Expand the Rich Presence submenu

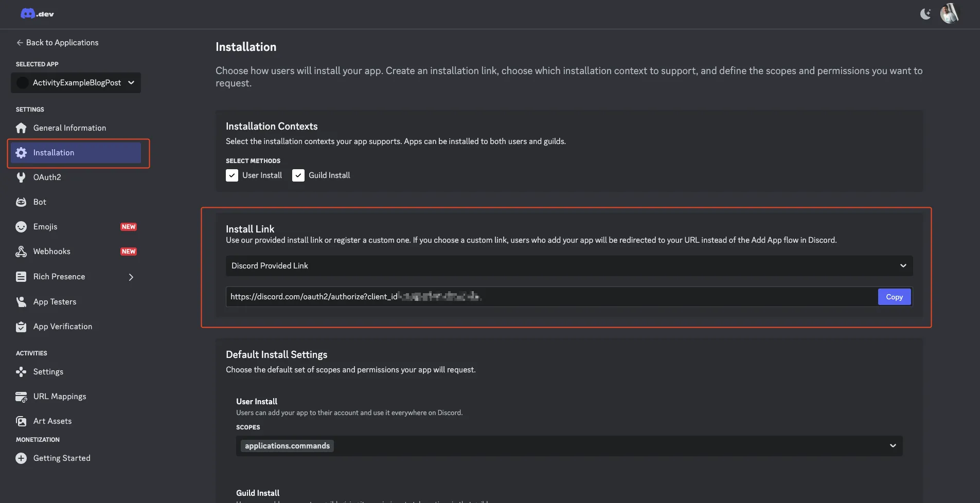[x=131, y=277]
